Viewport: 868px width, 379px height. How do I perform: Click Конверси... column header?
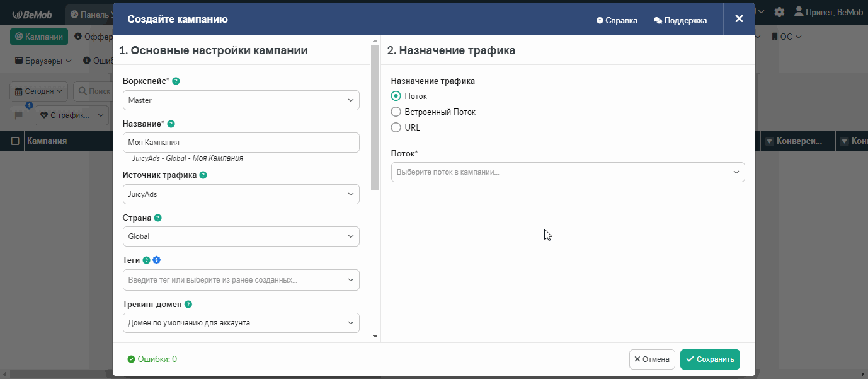pyautogui.click(x=799, y=142)
